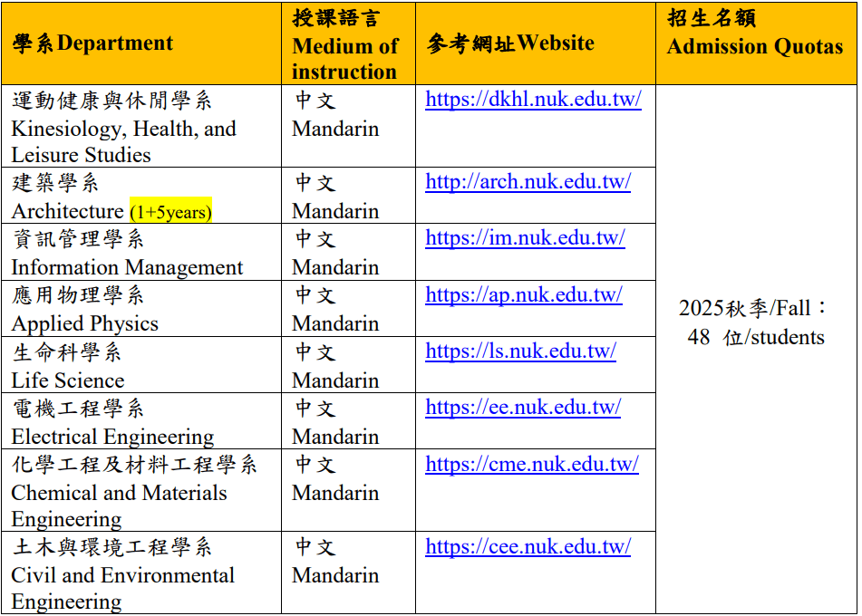Open the https://ap.nuk.edu.tw/ link

pyautogui.click(x=523, y=295)
